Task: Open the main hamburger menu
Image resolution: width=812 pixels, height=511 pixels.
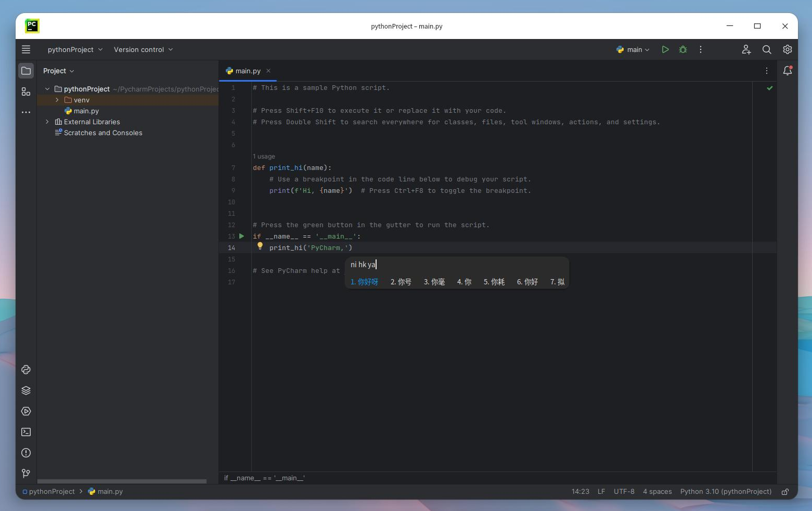Action: [x=26, y=49]
